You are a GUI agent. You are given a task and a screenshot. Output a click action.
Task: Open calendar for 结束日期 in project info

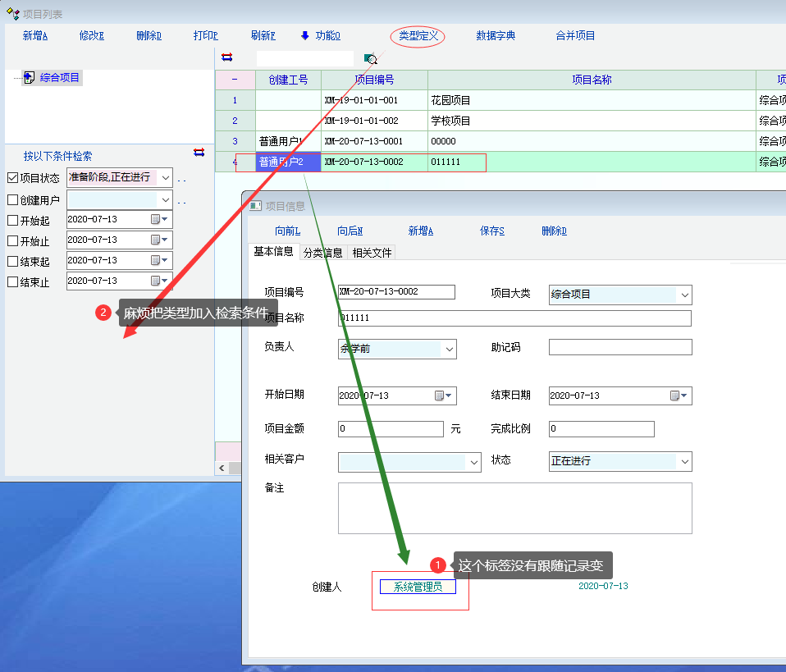[x=674, y=395]
